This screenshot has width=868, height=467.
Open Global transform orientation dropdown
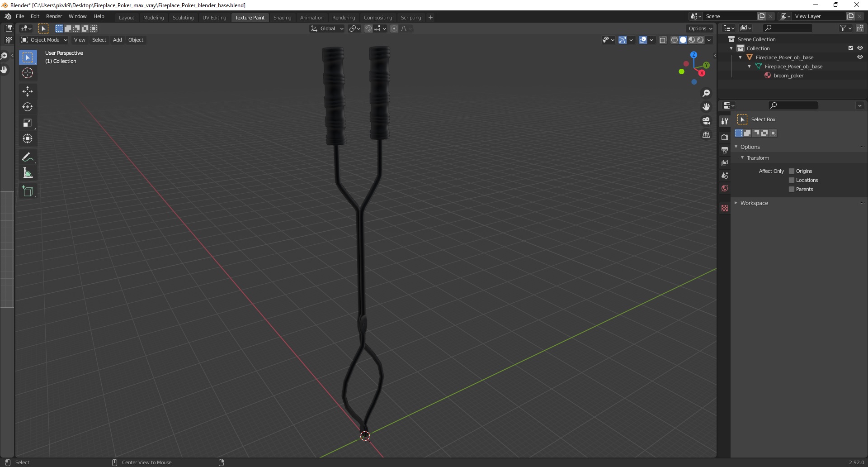coord(327,29)
